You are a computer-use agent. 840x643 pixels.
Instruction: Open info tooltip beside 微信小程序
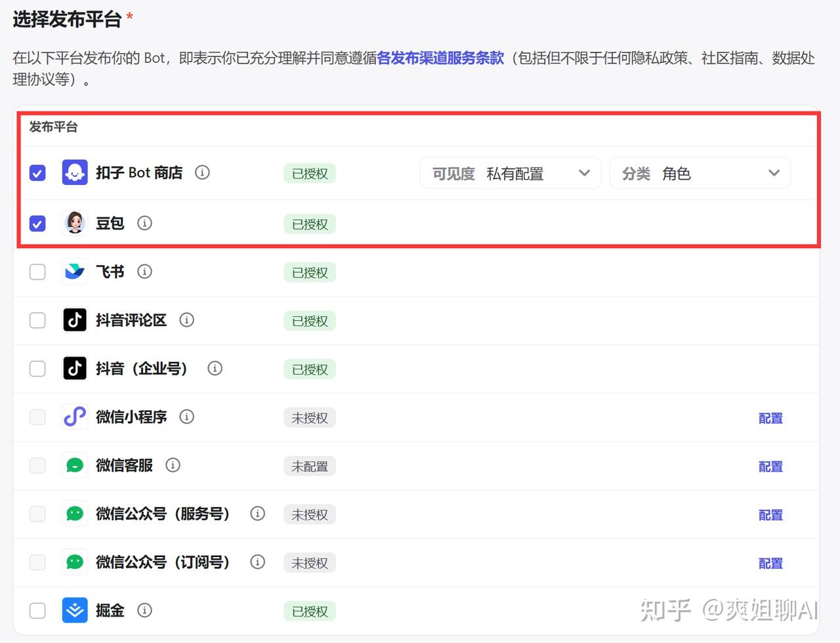187,417
